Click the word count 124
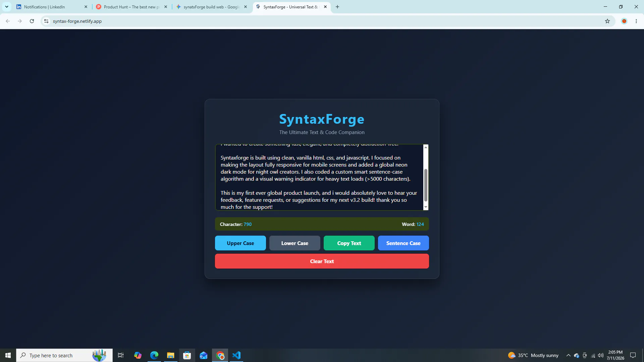The width and height of the screenshot is (644, 362). point(420,224)
